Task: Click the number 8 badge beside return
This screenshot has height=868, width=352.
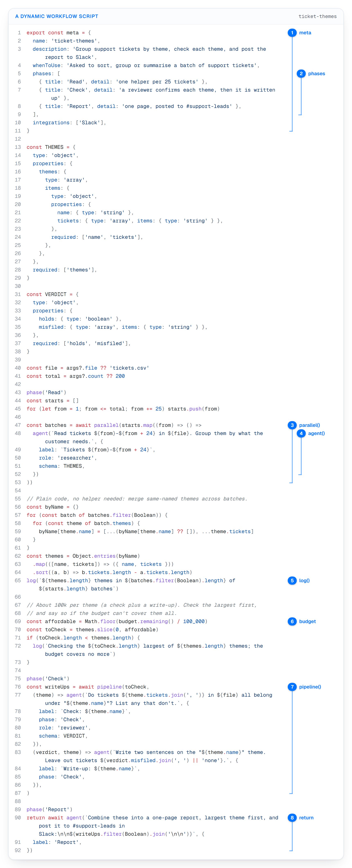Action: click(x=292, y=818)
